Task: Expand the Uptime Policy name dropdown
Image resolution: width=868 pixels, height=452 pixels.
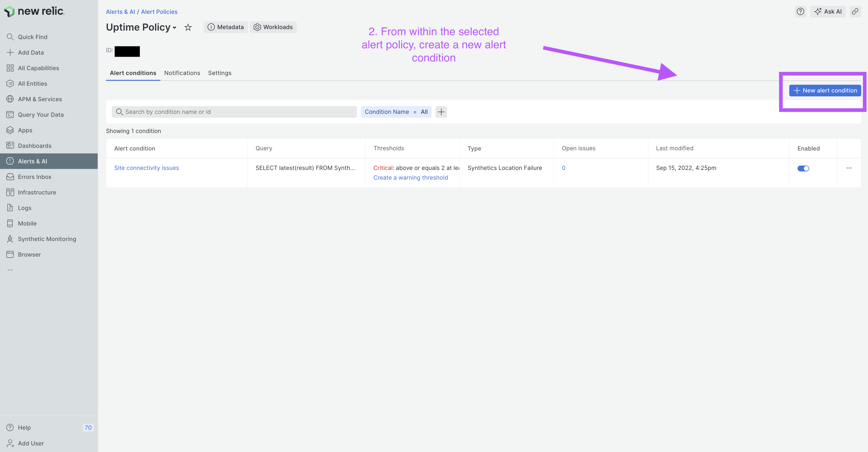Action: point(174,28)
